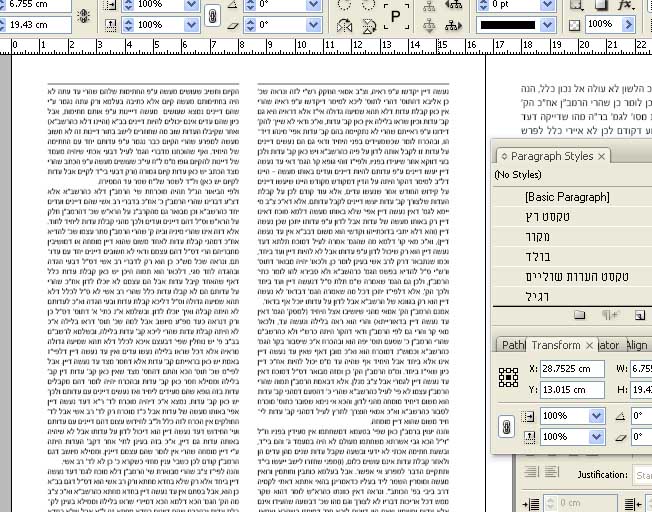Open the Justification dropdown

(642, 475)
